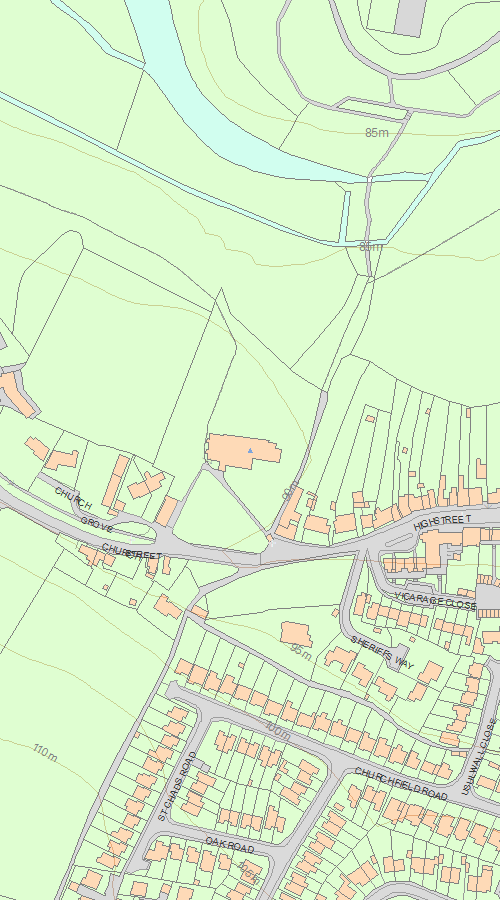Viewport: 500px width, 900px height.
Task: Select the HIGH STREET road label
Action: point(443,522)
